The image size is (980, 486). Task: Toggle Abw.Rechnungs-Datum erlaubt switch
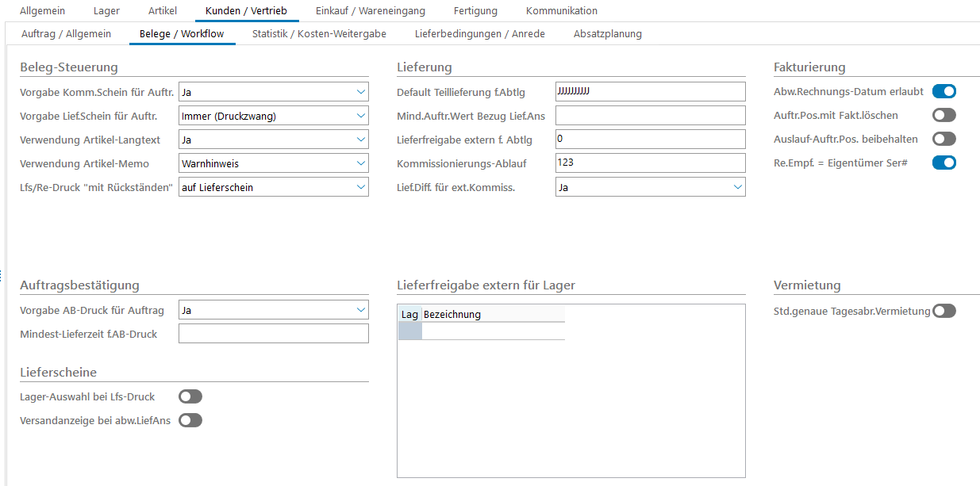tap(943, 91)
